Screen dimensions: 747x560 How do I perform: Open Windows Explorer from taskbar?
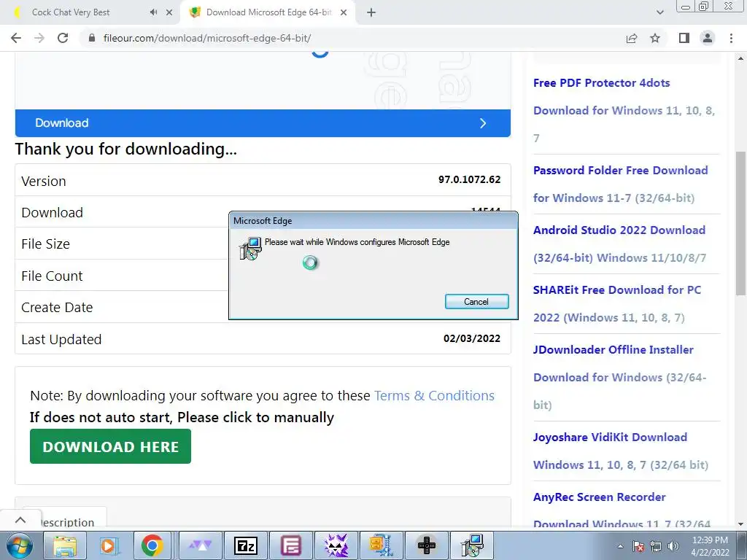coord(65,545)
